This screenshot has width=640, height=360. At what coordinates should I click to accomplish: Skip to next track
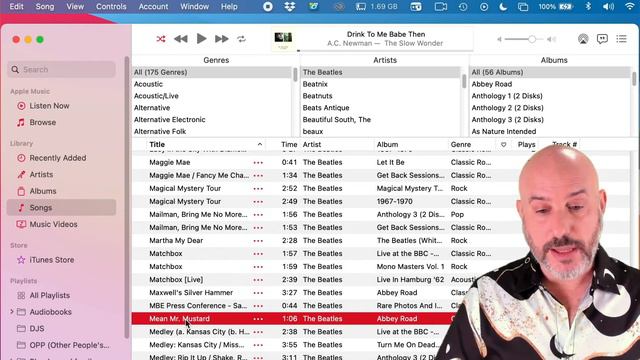coord(222,39)
